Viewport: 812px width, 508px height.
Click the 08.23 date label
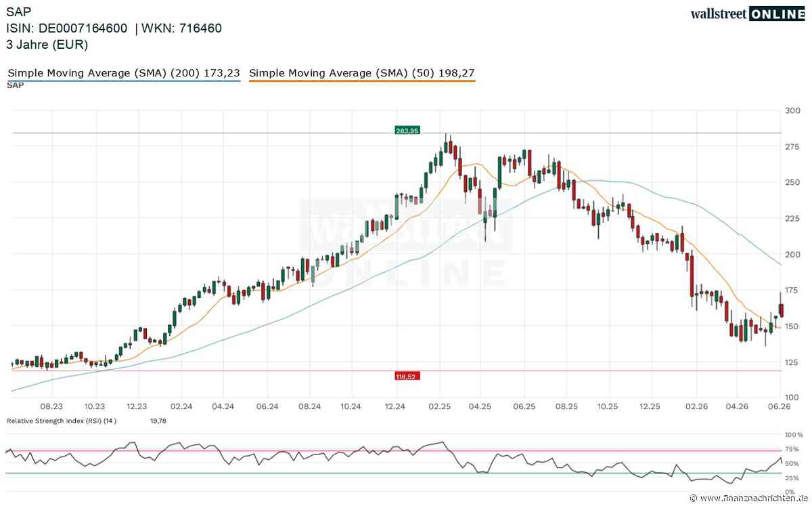point(51,406)
